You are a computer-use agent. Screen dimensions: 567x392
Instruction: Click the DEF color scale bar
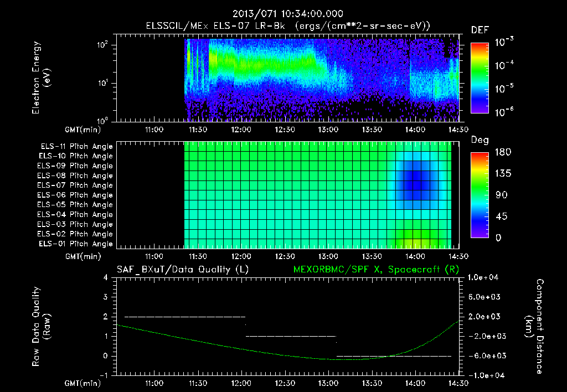click(x=480, y=78)
